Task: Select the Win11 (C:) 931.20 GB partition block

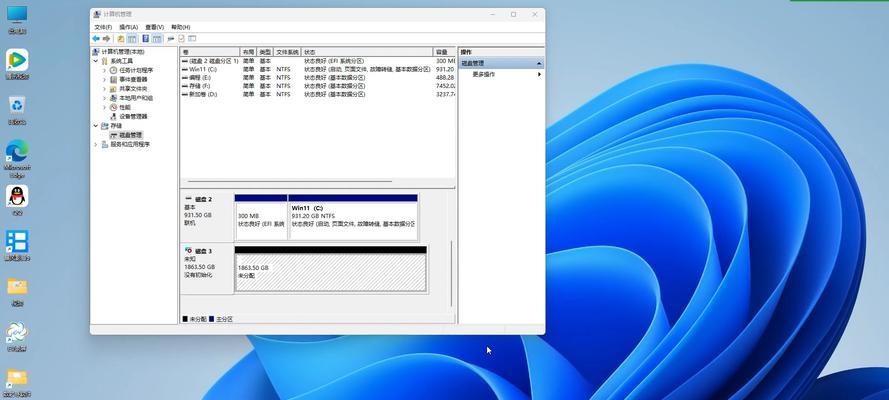Action: [353, 217]
